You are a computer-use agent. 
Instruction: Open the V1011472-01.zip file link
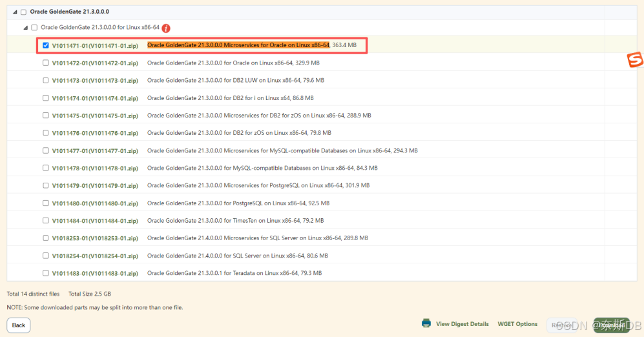click(x=95, y=63)
